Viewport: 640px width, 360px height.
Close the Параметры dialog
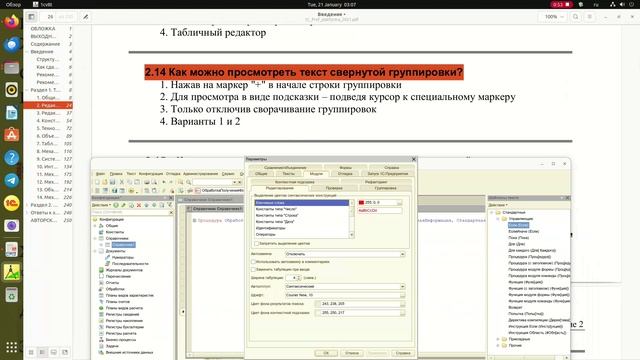point(413,159)
